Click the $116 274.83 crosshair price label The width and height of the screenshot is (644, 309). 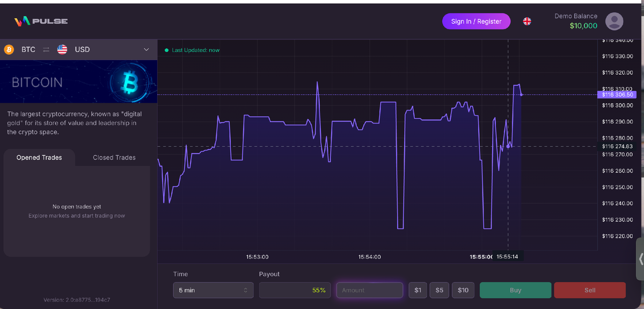pyautogui.click(x=617, y=146)
